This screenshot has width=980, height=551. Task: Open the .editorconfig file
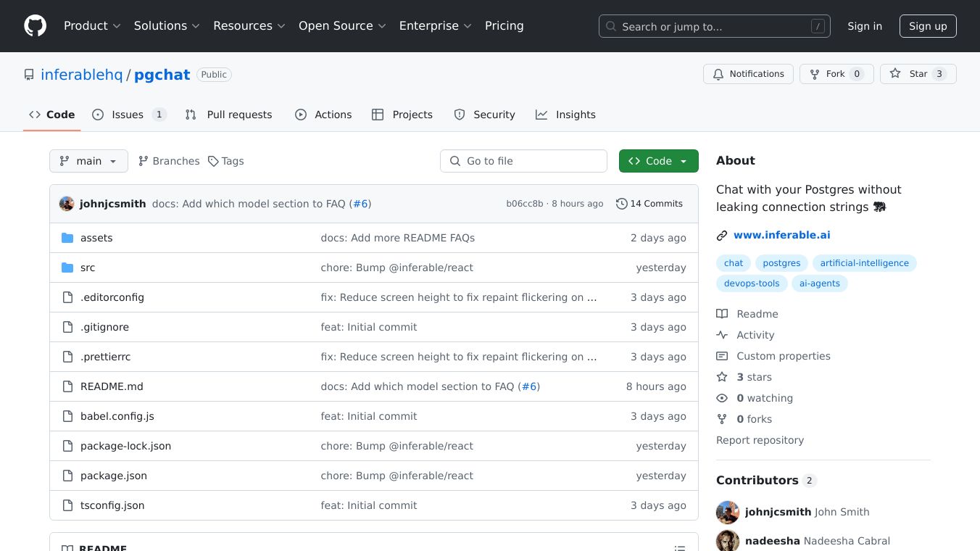(x=112, y=297)
